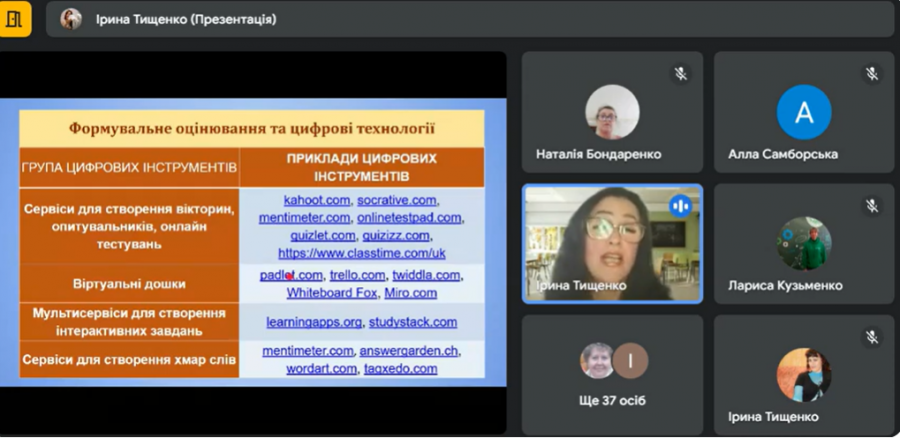900x438 pixels.
Task: Click the yellow leave-meeting door icon
Action: coord(15,19)
